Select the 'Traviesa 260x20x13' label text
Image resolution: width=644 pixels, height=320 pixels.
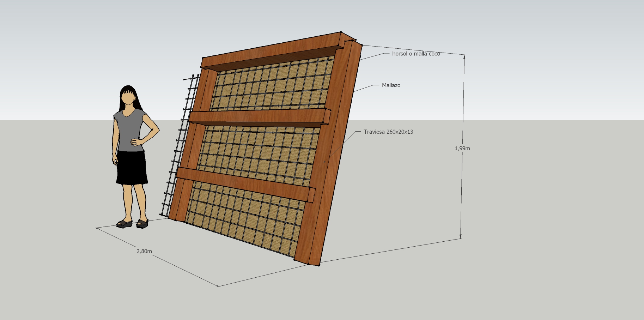pyautogui.click(x=388, y=132)
